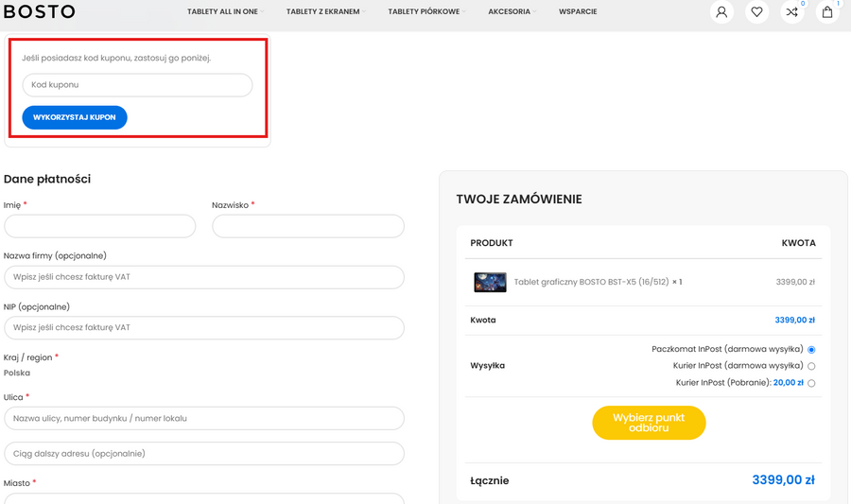Choose Kurier InPost Pobranie shipping
The width and height of the screenshot is (851, 504).
(x=811, y=383)
